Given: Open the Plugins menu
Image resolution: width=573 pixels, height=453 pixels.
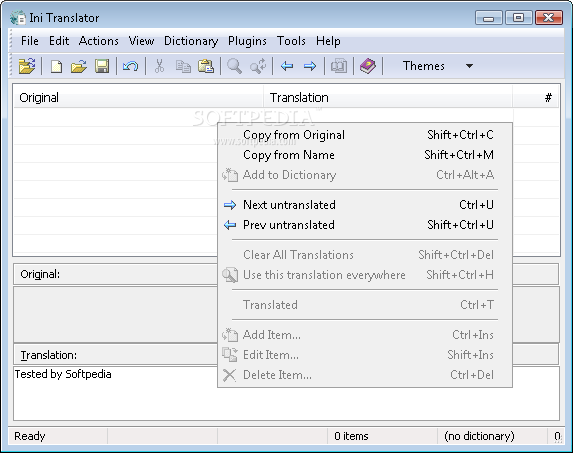Looking at the screenshot, I should pos(247,41).
